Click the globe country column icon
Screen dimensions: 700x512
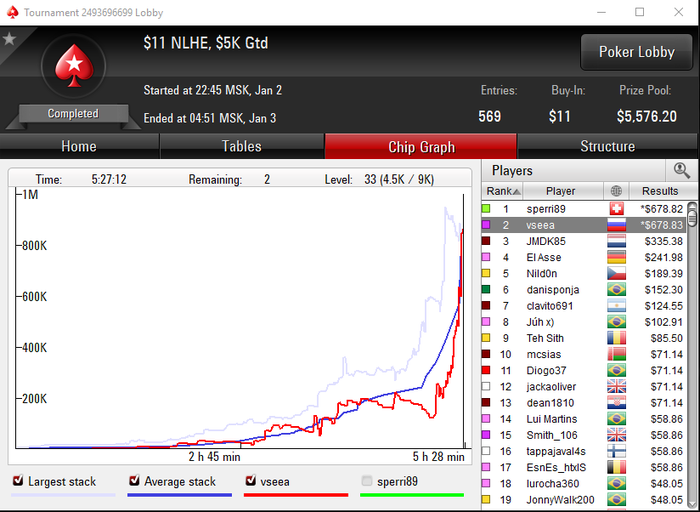616,191
